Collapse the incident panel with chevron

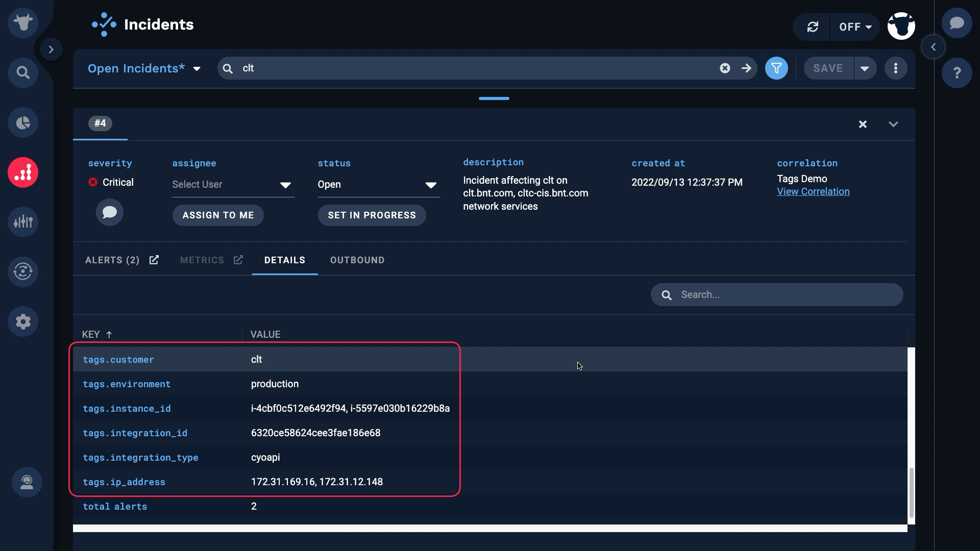tap(893, 124)
